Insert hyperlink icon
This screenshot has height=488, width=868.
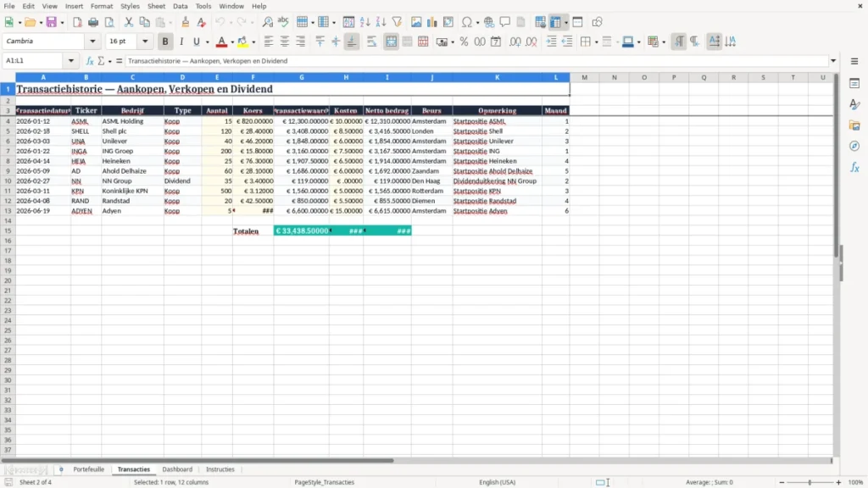pos(489,22)
